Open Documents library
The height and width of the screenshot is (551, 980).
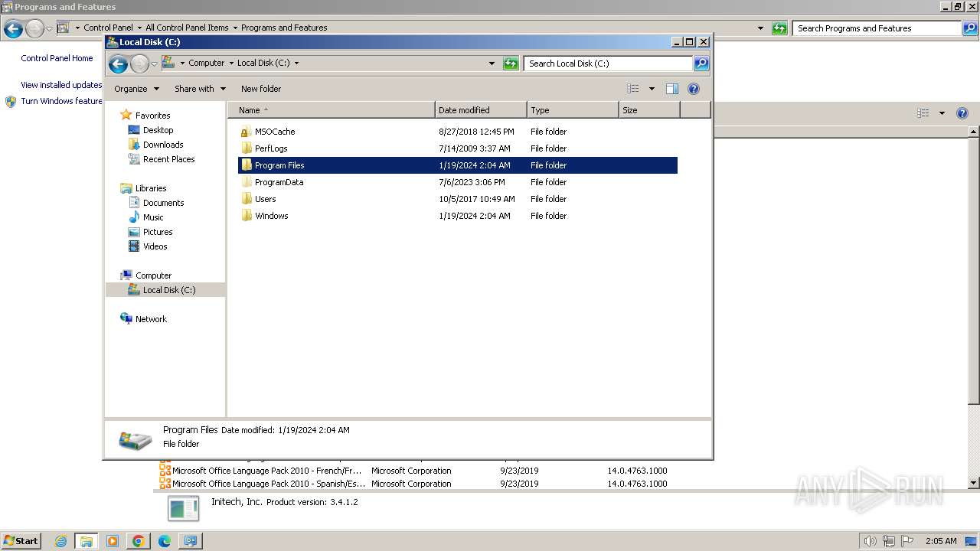[163, 203]
